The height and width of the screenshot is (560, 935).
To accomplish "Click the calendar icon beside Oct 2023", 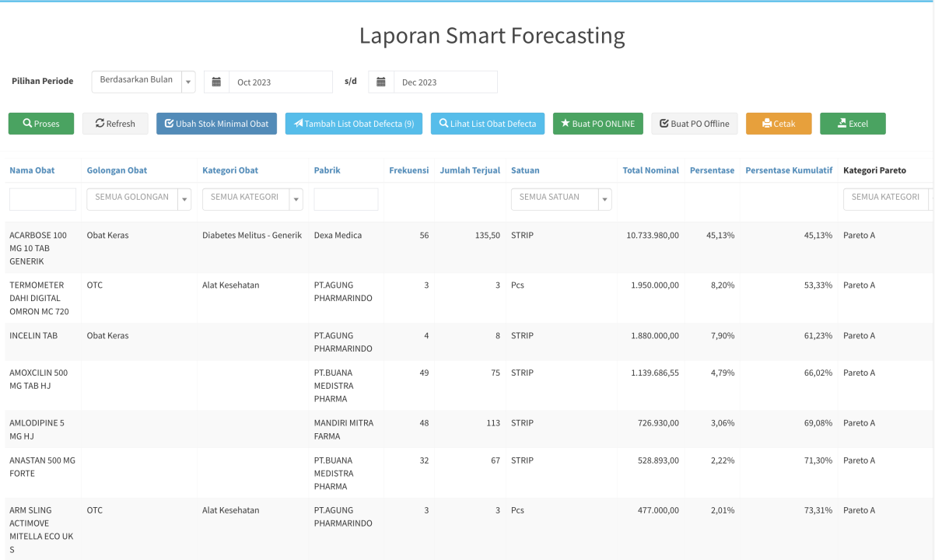I will (x=216, y=82).
